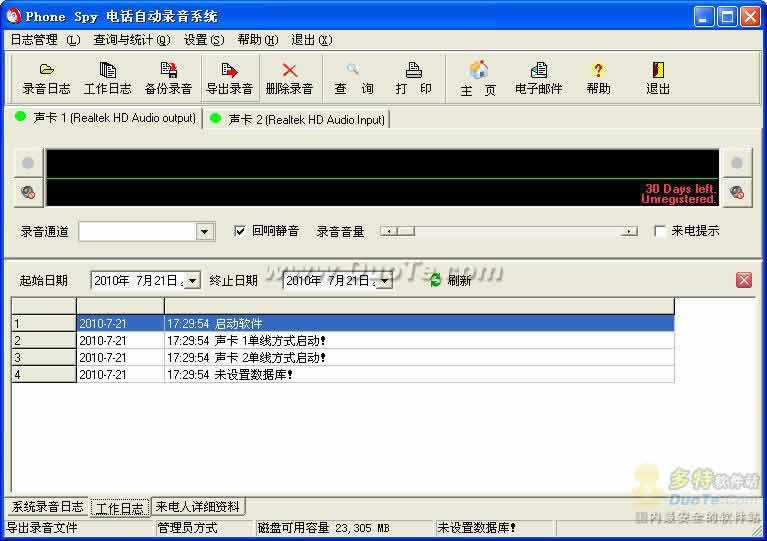Enable the 来电提示 checkbox
767x541 pixels.
660,231
